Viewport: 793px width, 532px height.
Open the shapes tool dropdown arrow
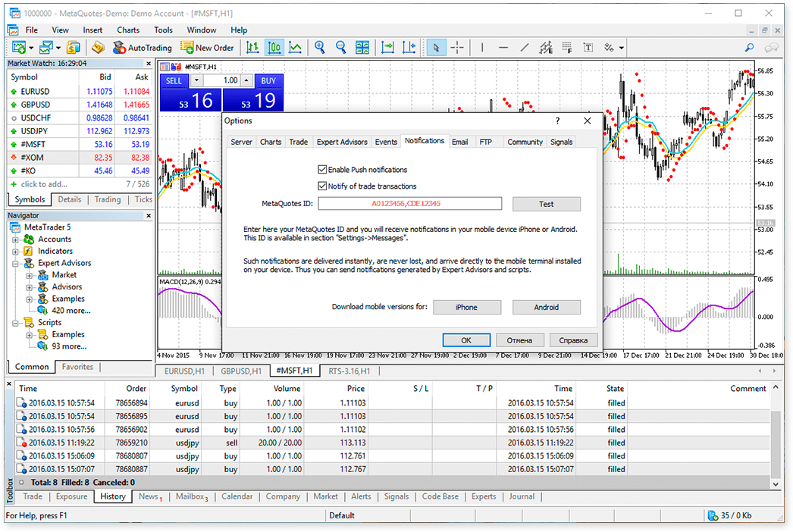click(621, 48)
